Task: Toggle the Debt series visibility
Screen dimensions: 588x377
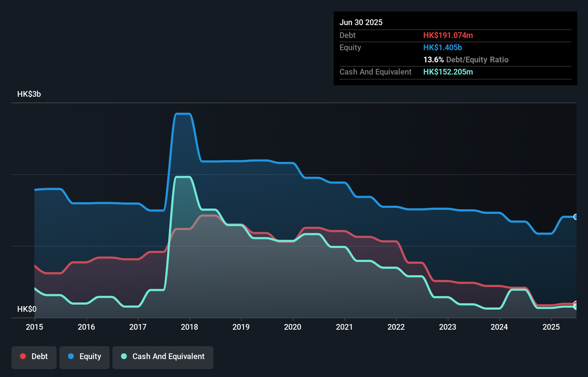Action: (x=34, y=357)
